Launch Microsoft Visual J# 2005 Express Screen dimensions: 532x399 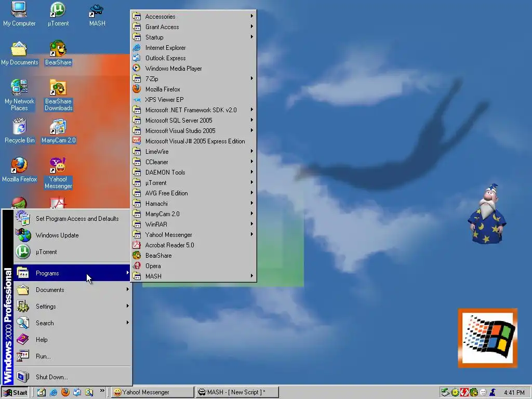pyautogui.click(x=193, y=141)
